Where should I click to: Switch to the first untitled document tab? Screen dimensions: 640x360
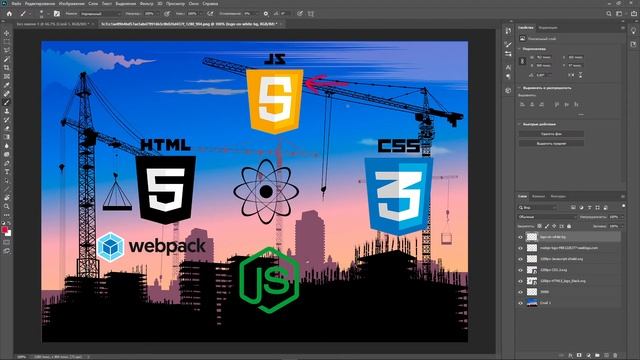(53, 24)
